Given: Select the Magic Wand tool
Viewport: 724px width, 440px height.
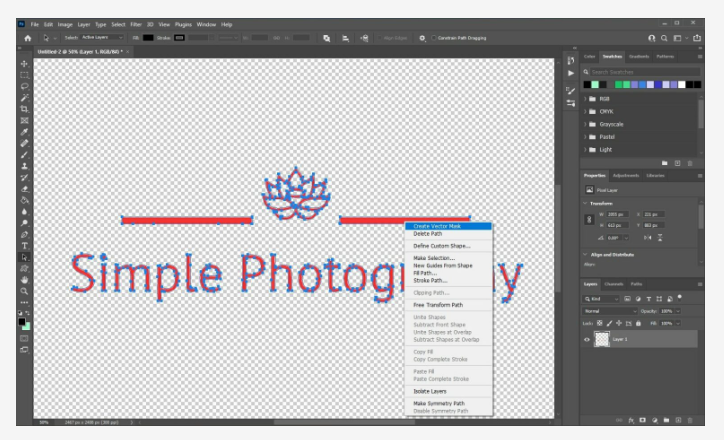Looking at the screenshot, I should coord(24,97).
